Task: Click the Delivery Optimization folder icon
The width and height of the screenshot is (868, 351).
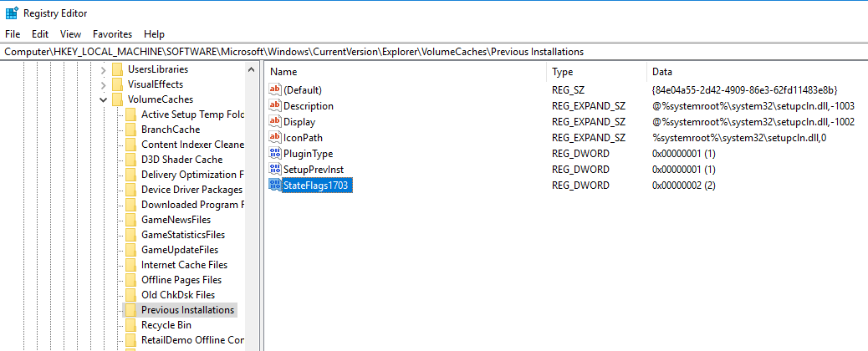Action: point(130,175)
